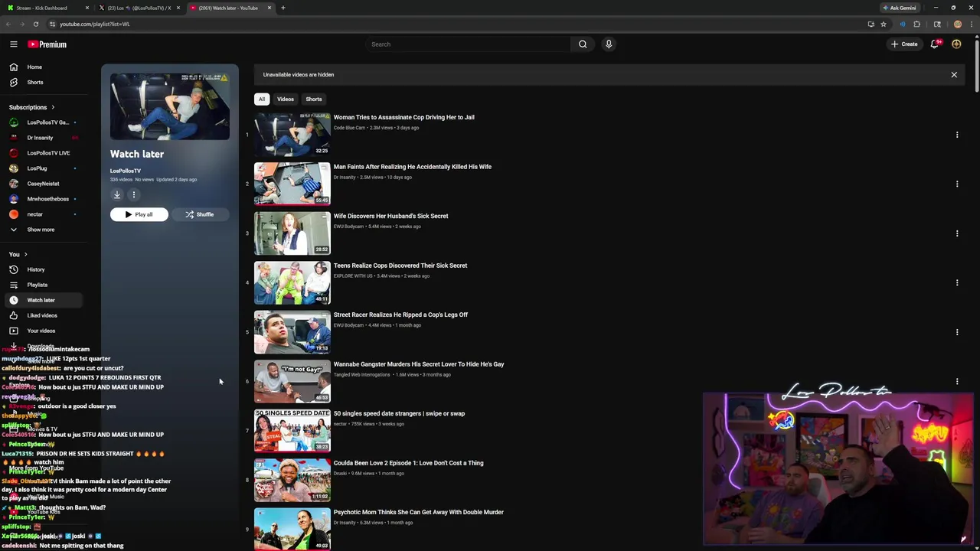Image resolution: width=980 pixels, height=551 pixels.
Task: Download the Watch later playlist
Action: tap(117, 195)
